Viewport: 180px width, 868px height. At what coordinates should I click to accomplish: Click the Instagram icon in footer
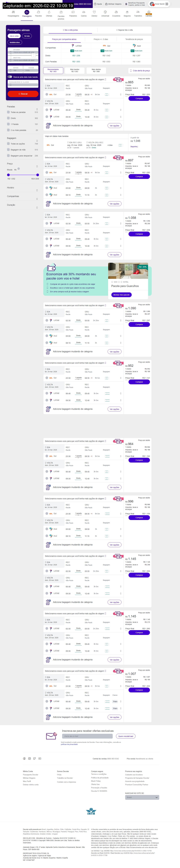(x=29, y=759)
